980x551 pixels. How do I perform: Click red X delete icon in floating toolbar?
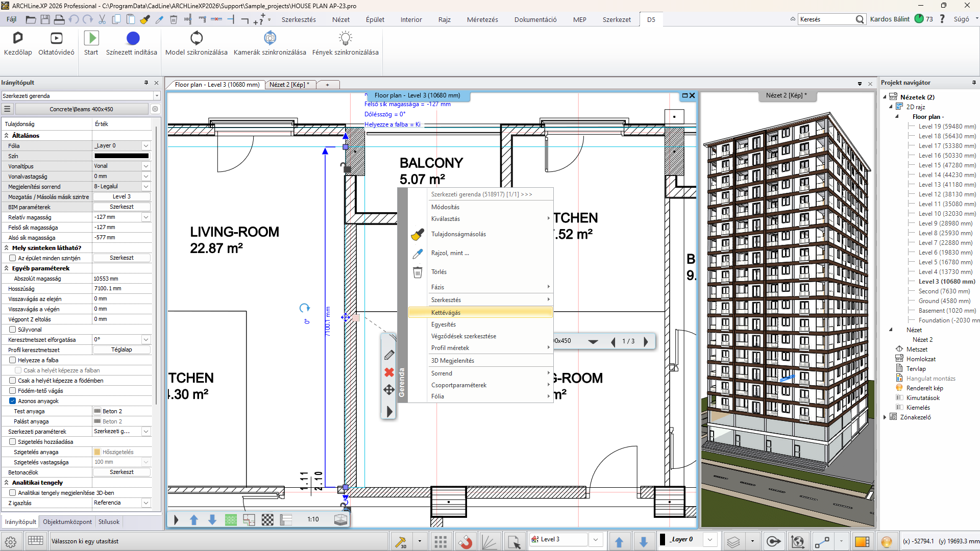pyautogui.click(x=389, y=372)
